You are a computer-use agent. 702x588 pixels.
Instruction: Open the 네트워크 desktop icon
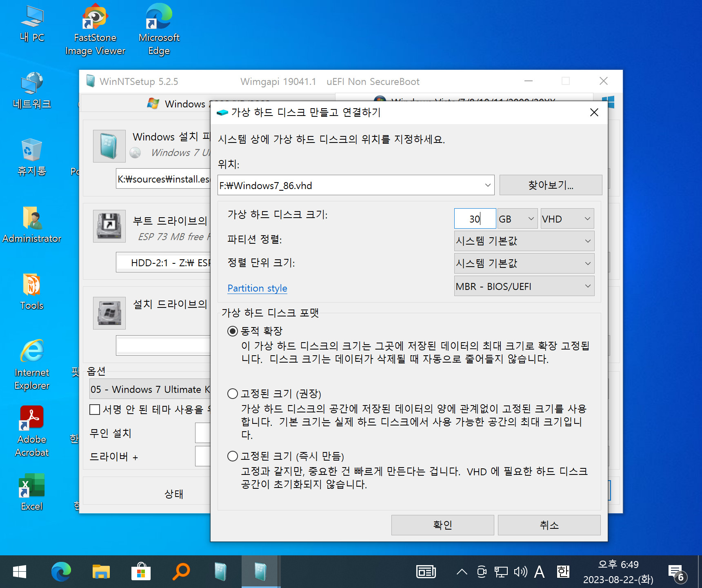point(32,91)
